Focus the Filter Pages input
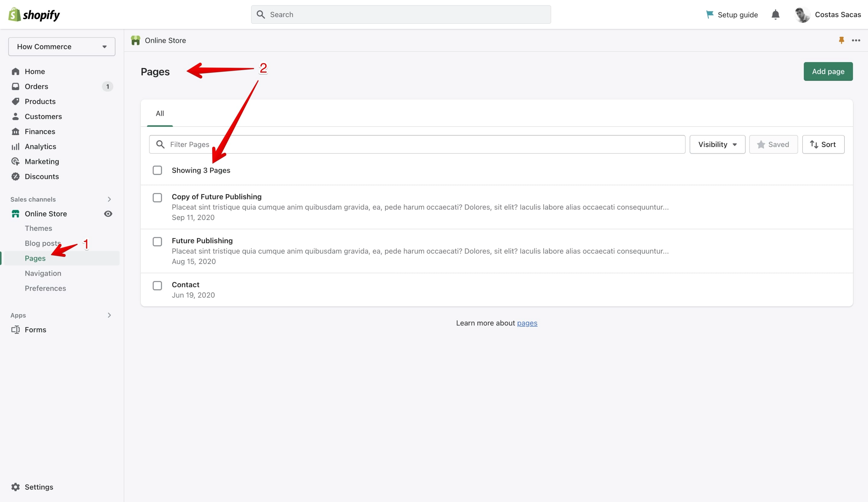 click(417, 144)
